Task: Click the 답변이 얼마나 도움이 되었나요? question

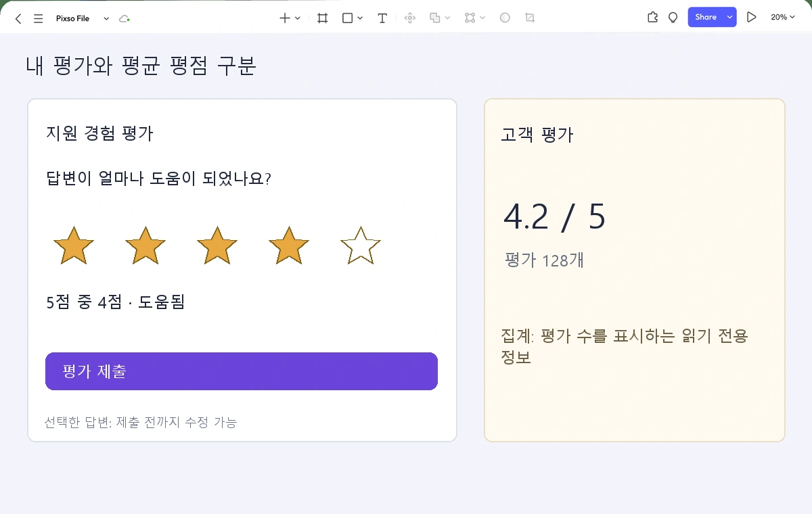Action: tap(158, 179)
